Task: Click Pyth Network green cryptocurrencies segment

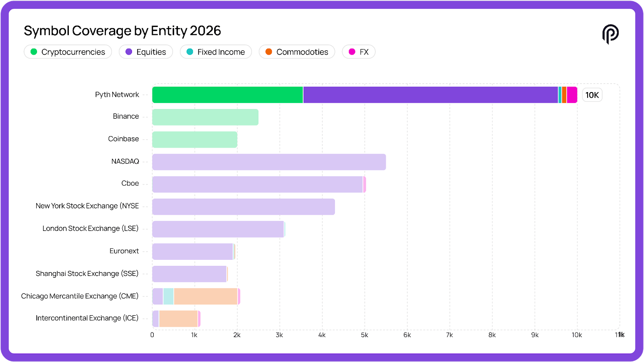Action: pyautogui.click(x=227, y=95)
